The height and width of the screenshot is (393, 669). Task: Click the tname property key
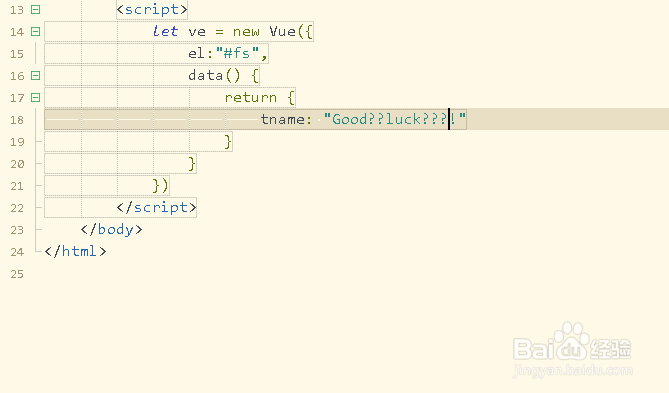click(x=282, y=119)
